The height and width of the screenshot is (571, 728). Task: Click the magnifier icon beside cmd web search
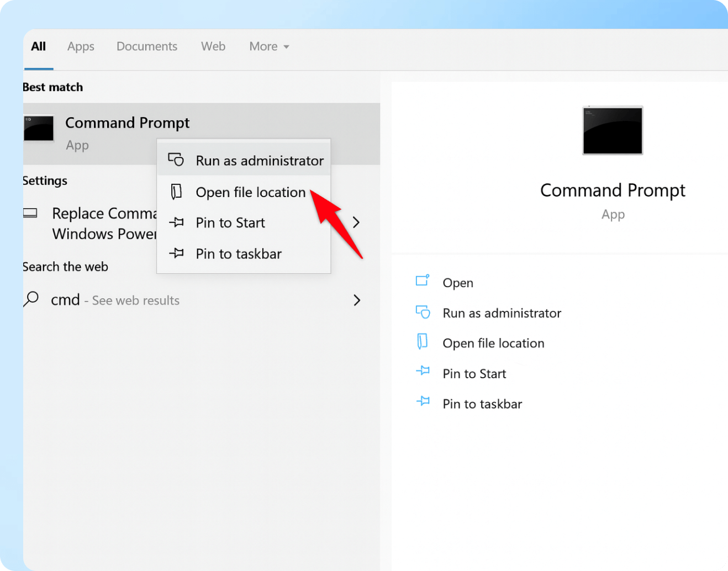pos(31,299)
